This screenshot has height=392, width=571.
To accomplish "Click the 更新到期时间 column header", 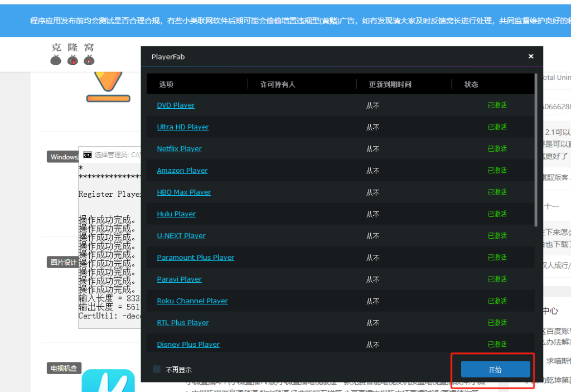I will click(x=390, y=84).
